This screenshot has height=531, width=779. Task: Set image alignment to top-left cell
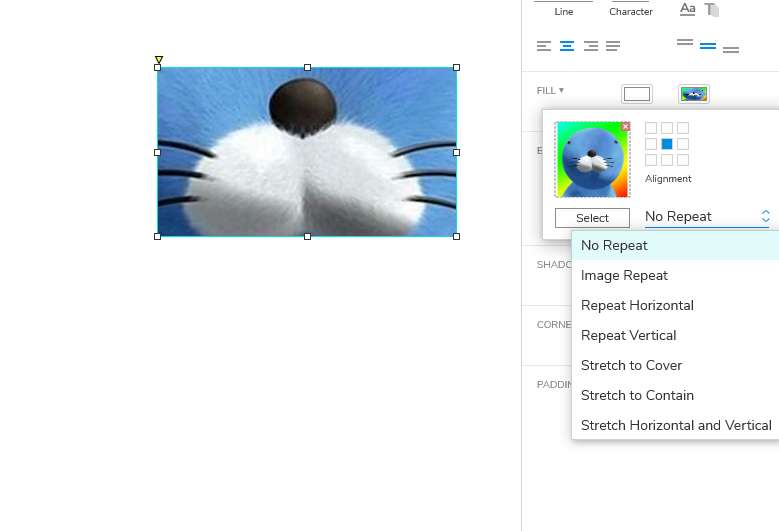pos(651,128)
